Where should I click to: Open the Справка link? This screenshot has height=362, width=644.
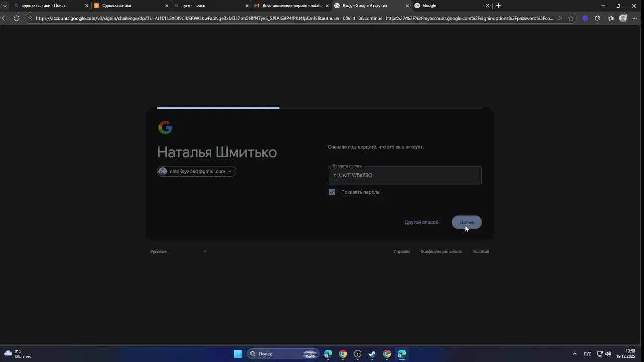click(402, 251)
